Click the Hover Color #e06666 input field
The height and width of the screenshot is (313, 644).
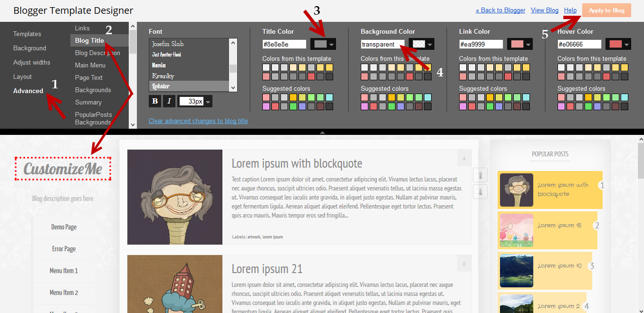point(579,44)
